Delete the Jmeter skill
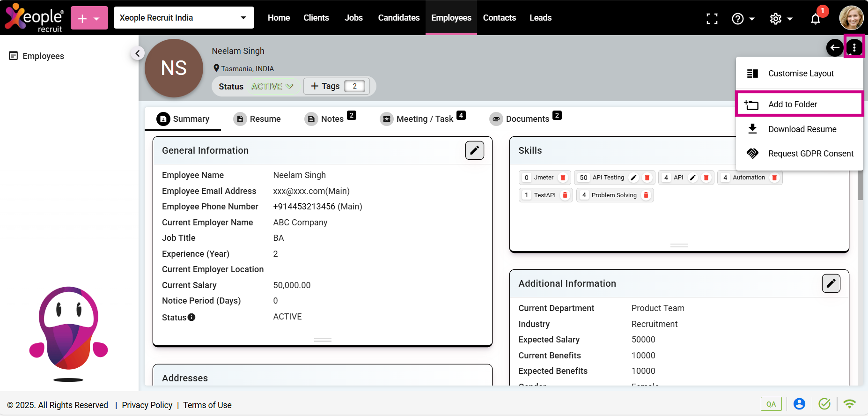This screenshot has height=416, width=868. click(x=563, y=178)
